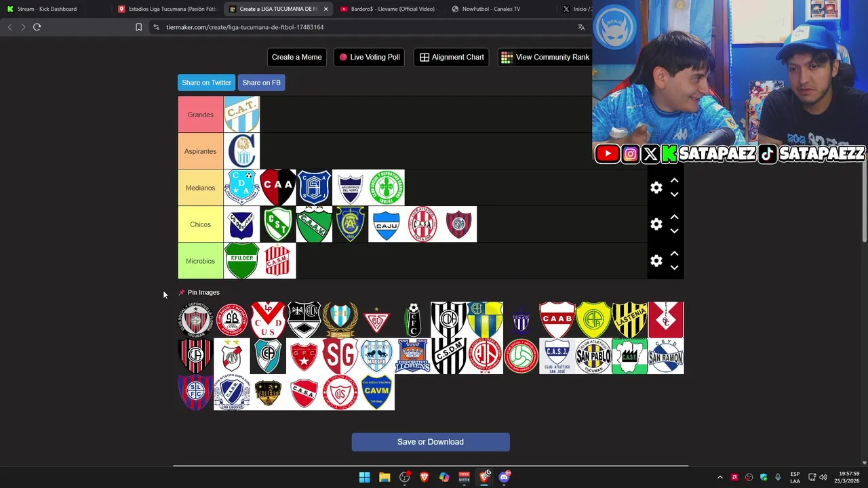Viewport: 868px width, 488px height.
Task: Select the crest in the Aspirantes row
Action: pos(241,151)
